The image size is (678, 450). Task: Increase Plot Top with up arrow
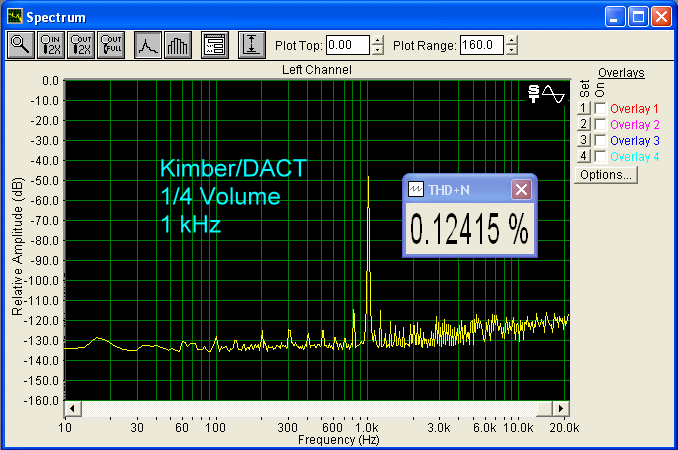pyautogui.click(x=377, y=40)
